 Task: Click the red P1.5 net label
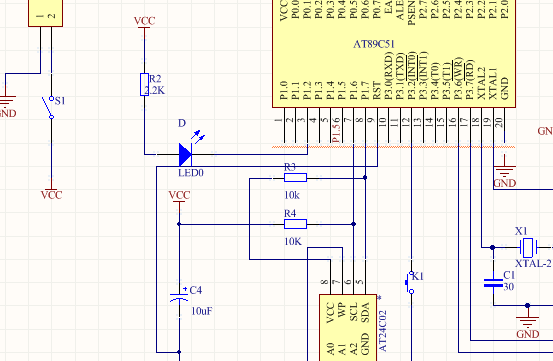tap(337, 130)
